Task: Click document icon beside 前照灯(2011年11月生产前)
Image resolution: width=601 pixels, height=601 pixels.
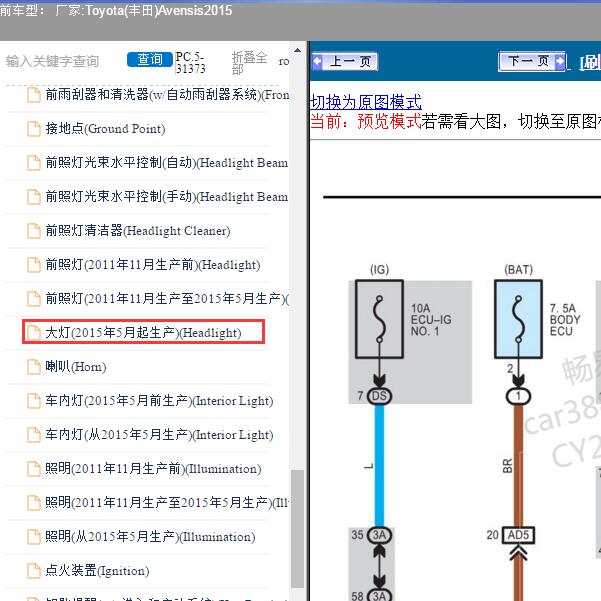Action: [x=34, y=265]
